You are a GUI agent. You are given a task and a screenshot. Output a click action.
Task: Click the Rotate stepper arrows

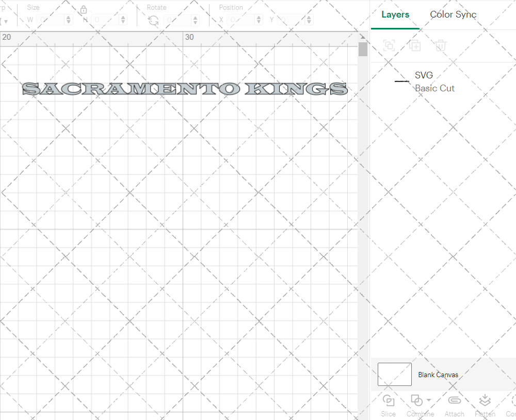196,20
